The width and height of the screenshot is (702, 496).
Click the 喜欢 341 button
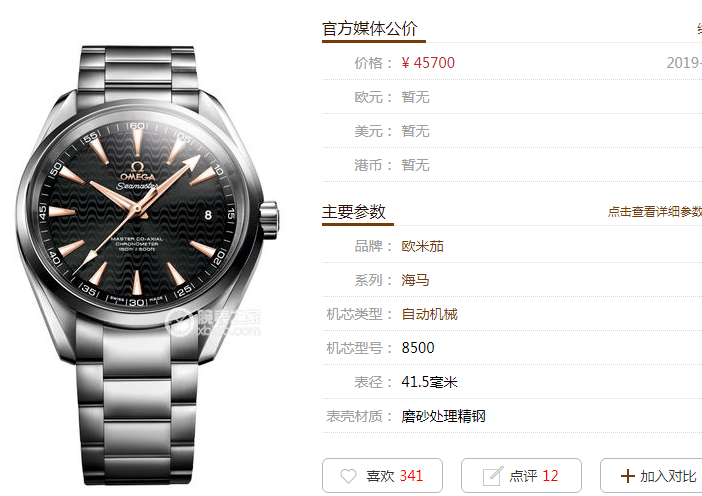pyautogui.click(x=382, y=475)
